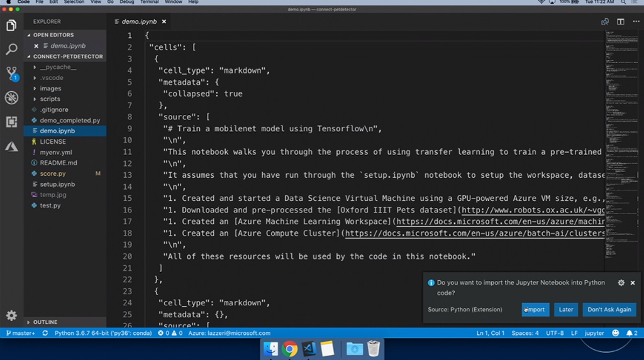
Task: Close the demo.ipynb editor tab
Action: tap(164, 21)
